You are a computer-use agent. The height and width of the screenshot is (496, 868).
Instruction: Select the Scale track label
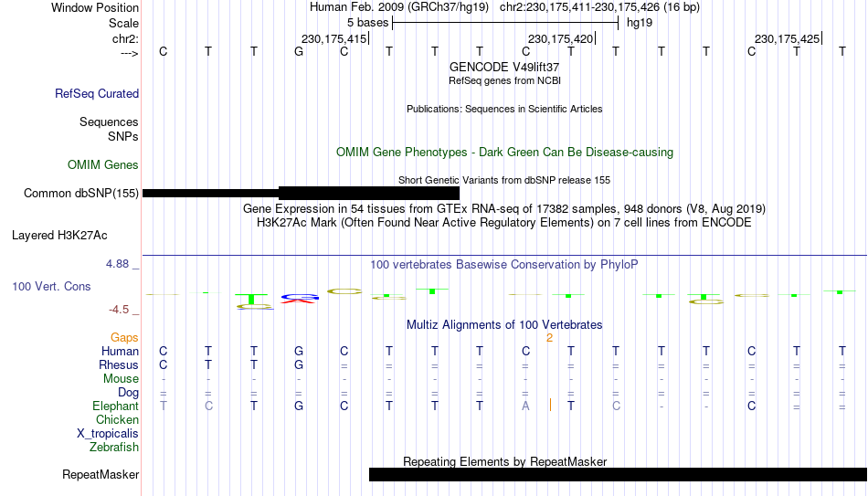point(123,23)
